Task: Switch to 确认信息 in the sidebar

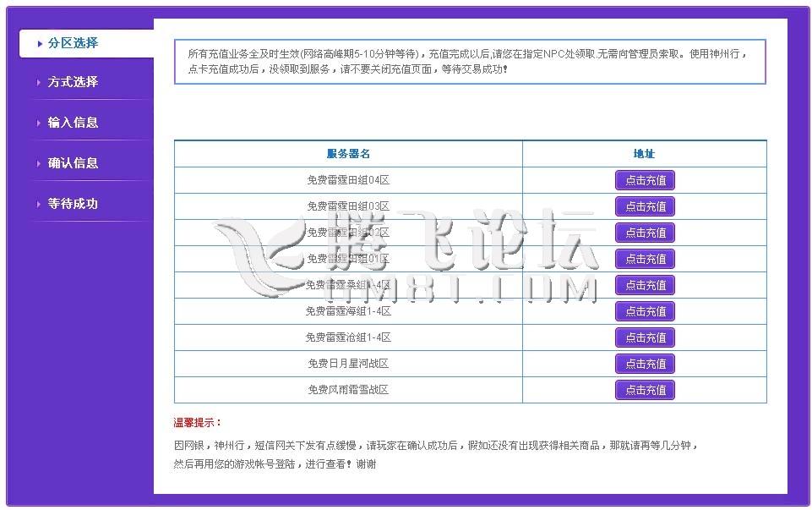Action: (73, 163)
